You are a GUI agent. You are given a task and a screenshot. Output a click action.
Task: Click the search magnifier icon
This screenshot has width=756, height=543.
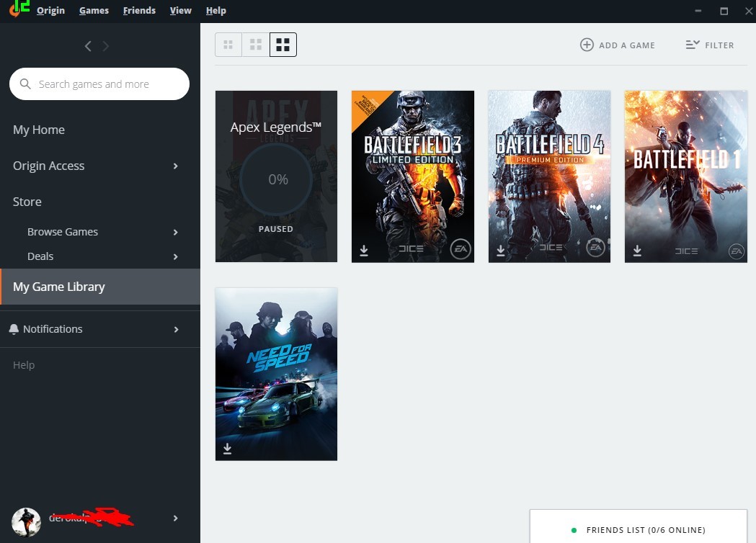[x=25, y=84]
